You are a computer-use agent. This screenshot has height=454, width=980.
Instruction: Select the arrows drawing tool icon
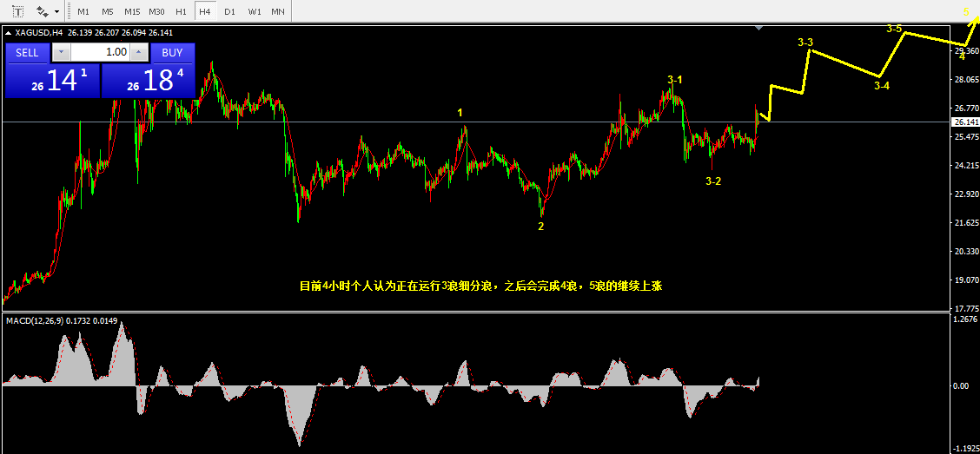[x=43, y=11]
